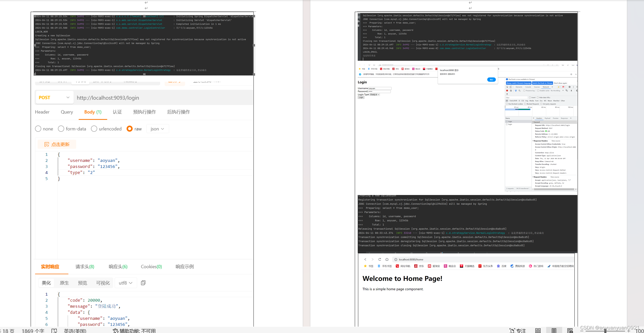Select the none body type radio
644x333 pixels.
[x=38, y=129]
